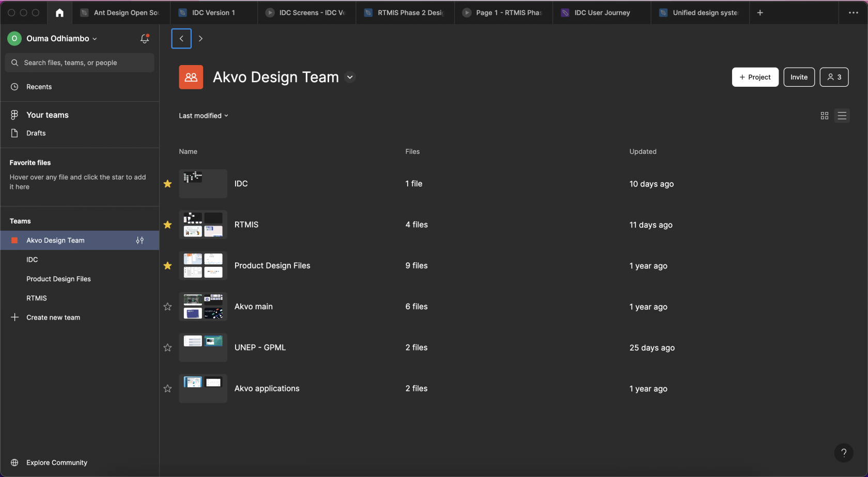Click the Figma logo beside Your teams
This screenshot has width=868, height=477.
tap(14, 115)
